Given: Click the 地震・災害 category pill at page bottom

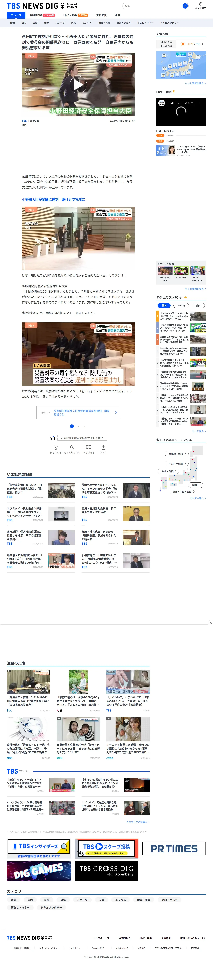Looking at the screenshot, I should pyautogui.click(x=144, y=900).
